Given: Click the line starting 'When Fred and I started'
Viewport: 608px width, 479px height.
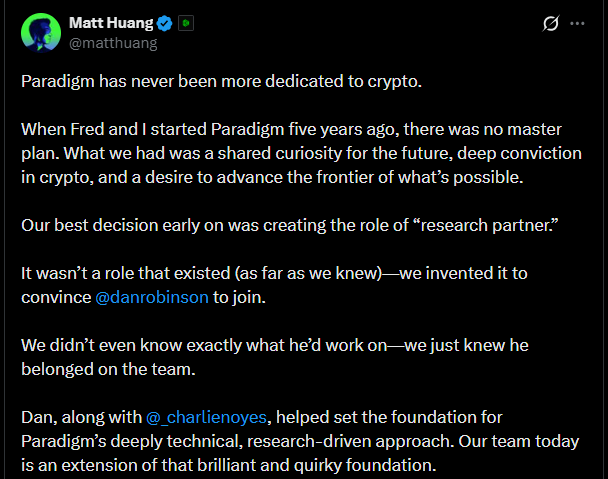Looking at the screenshot, I should (x=291, y=129).
